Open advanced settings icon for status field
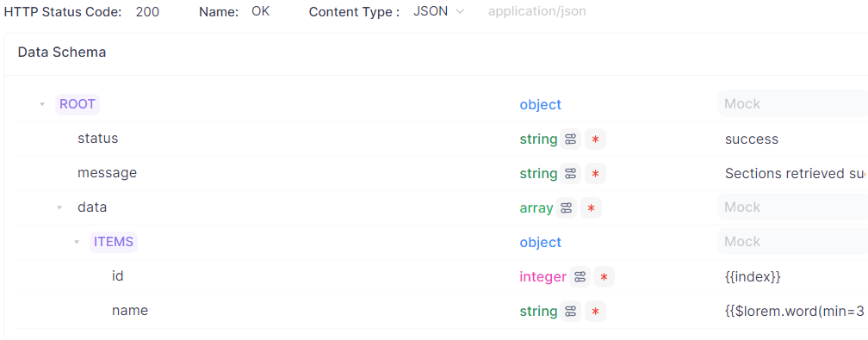 point(570,139)
